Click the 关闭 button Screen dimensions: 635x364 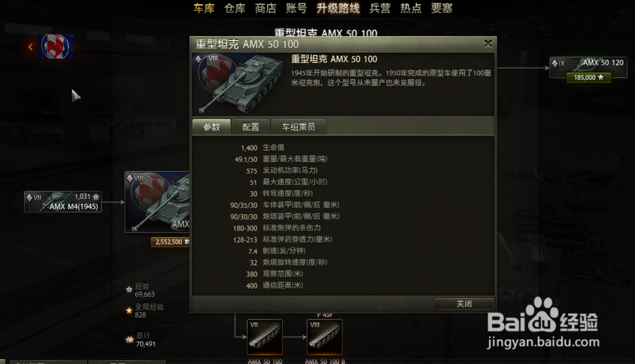tap(464, 304)
